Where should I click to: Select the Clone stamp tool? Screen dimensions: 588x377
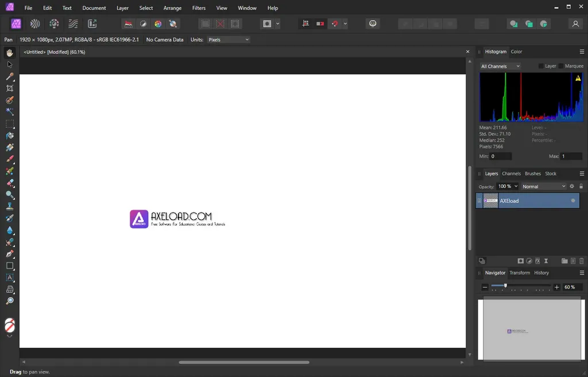point(10,207)
